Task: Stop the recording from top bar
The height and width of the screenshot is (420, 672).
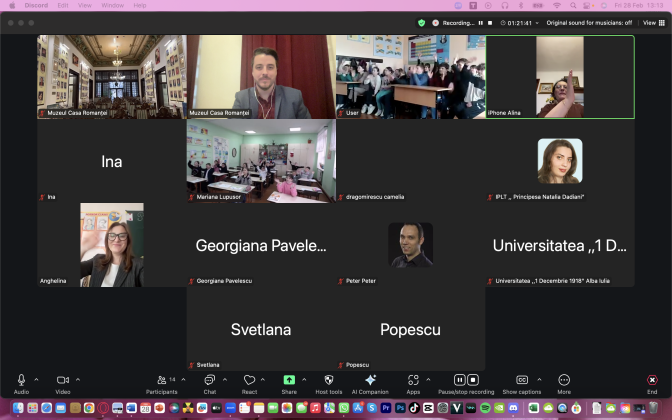Action: [x=490, y=22]
